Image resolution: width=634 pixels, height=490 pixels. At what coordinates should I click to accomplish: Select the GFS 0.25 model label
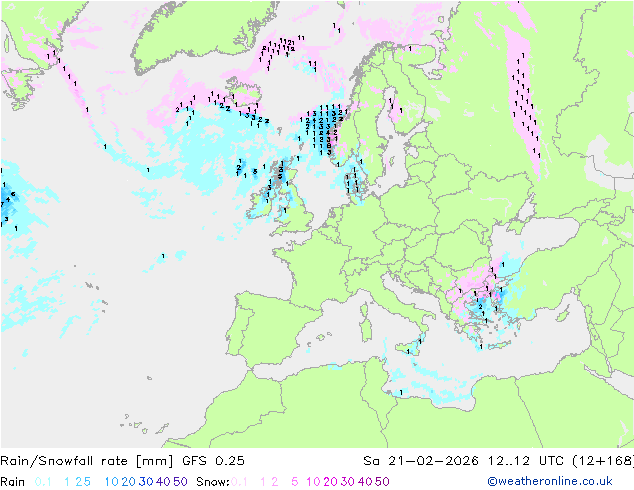213,460
